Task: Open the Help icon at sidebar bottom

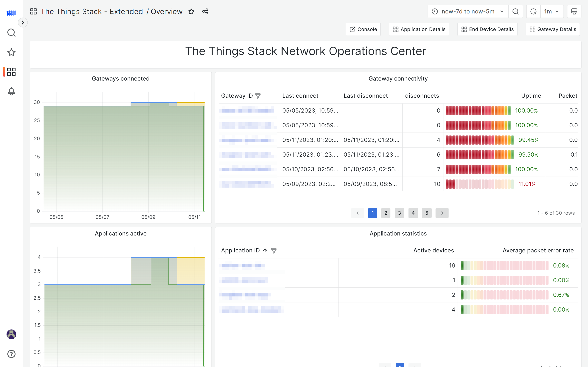Action: pyautogui.click(x=11, y=354)
